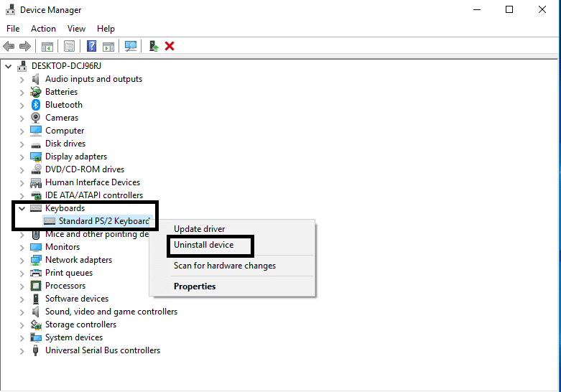
Task: Choose Update driver from the context menu
Action: [x=199, y=229]
